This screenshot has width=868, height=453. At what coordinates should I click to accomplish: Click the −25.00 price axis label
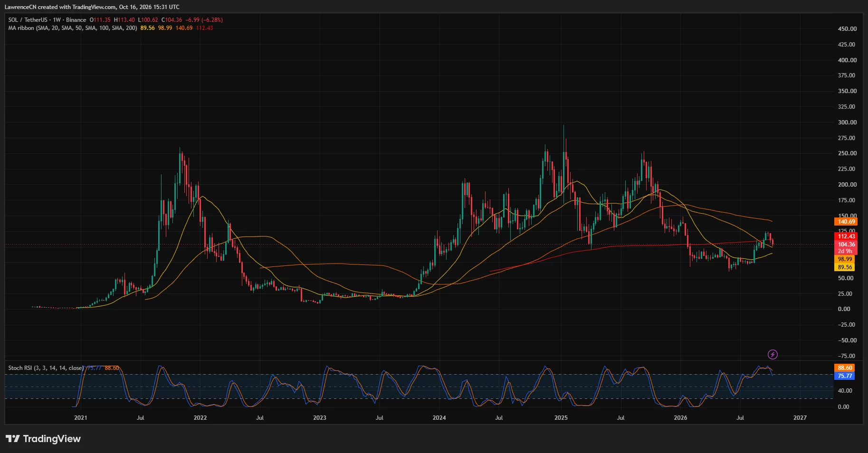point(846,325)
